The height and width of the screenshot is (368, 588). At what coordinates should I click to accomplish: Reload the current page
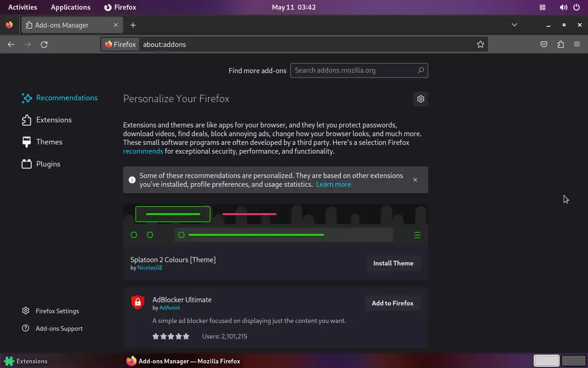click(44, 44)
